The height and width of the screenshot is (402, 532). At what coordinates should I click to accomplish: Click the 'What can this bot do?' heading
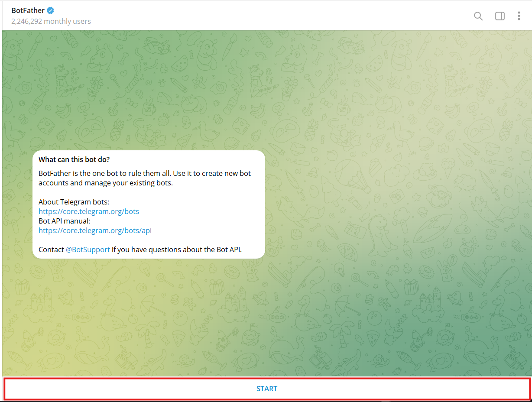[x=74, y=159]
